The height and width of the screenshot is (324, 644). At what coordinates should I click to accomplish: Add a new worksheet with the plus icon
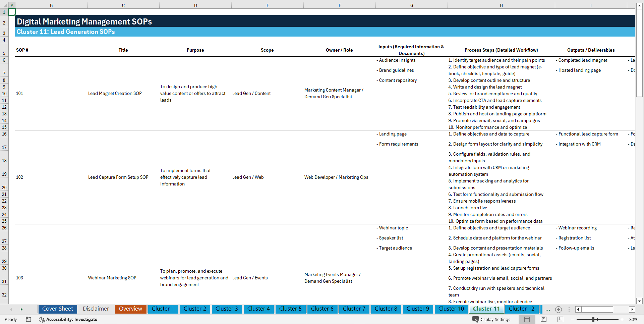click(558, 309)
